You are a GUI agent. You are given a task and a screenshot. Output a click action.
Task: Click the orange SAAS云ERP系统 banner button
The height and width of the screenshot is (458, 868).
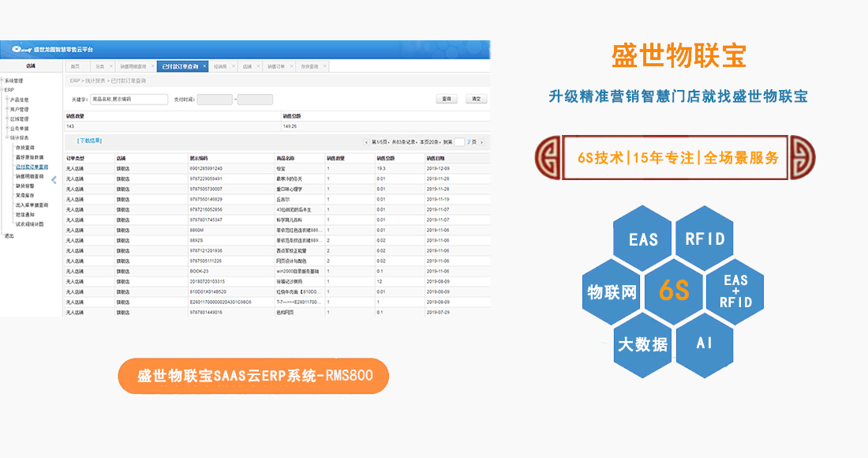(x=253, y=376)
